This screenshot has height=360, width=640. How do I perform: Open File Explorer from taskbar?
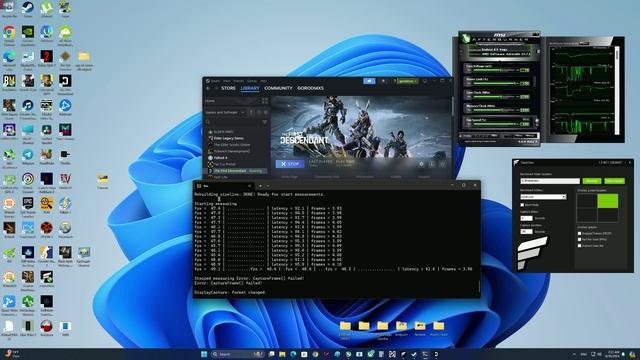[x=282, y=354]
